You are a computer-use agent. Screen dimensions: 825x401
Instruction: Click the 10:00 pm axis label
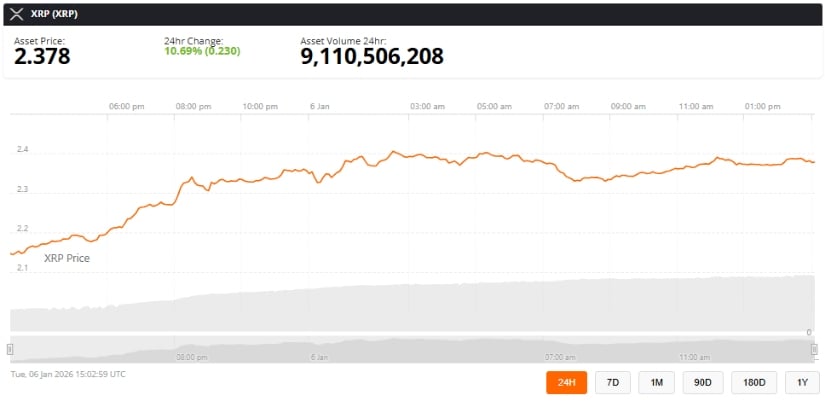[259, 106]
